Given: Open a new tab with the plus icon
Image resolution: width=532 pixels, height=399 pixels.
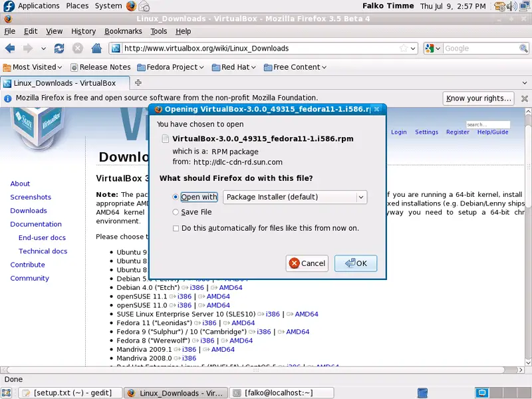Looking at the screenshot, I should tap(138, 82).
